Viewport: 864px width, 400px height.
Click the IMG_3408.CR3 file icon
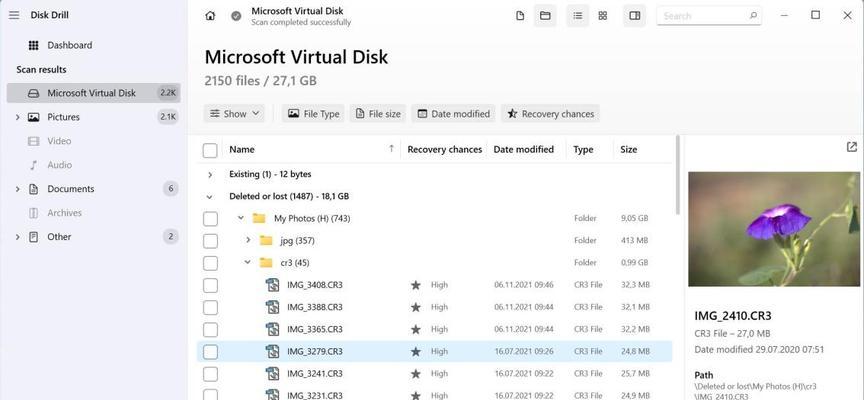(272, 285)
